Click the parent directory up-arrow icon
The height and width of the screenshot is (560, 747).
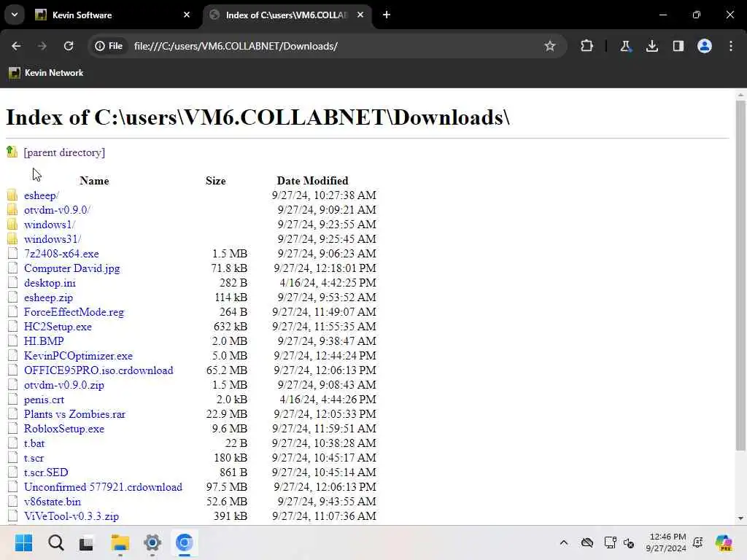(x=12, y=152)
